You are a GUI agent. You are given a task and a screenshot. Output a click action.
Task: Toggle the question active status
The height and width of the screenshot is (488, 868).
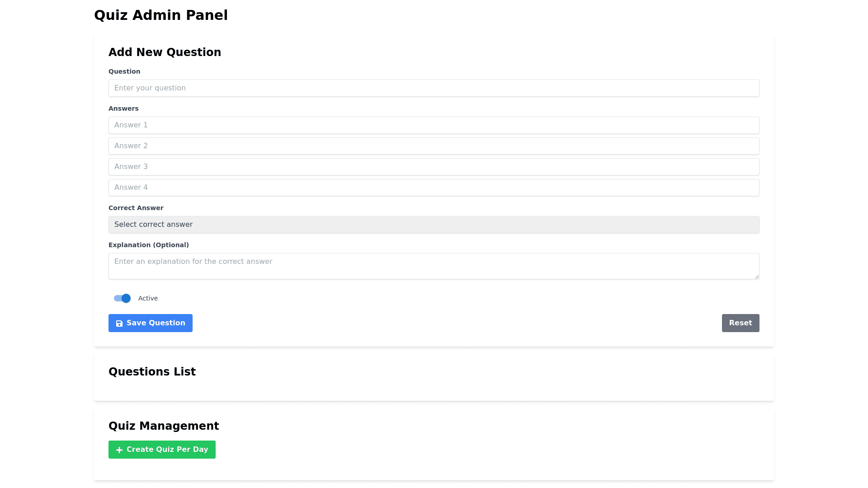(x=122, y=298)
